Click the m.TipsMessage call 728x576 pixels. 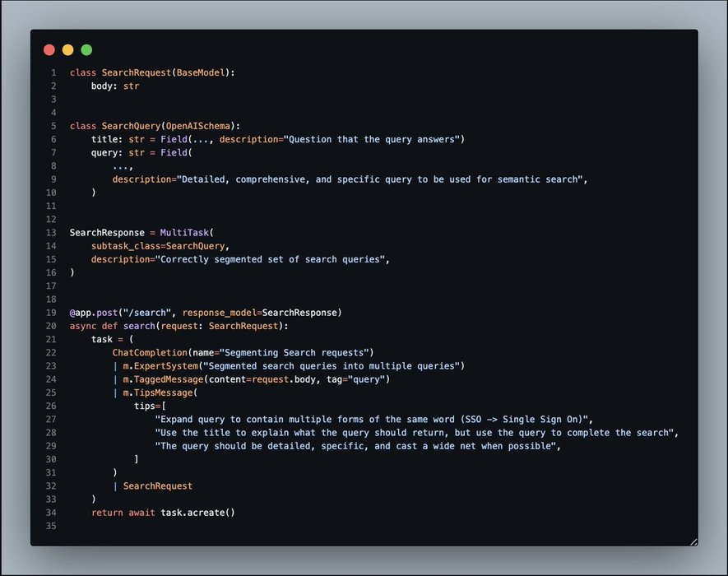tap(161, 393)
